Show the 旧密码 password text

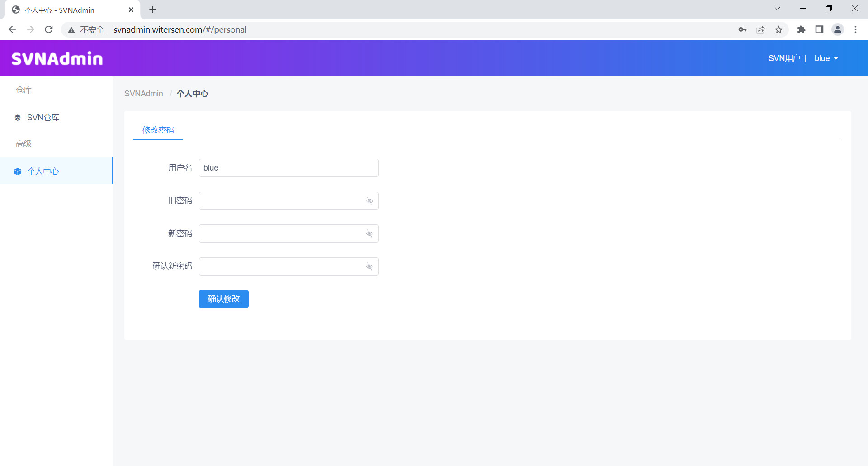coord(369,201)
